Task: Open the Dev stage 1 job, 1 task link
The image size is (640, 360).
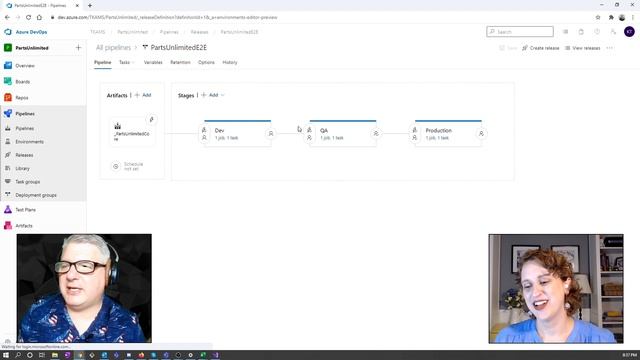Action: click(x=227, y=138)
